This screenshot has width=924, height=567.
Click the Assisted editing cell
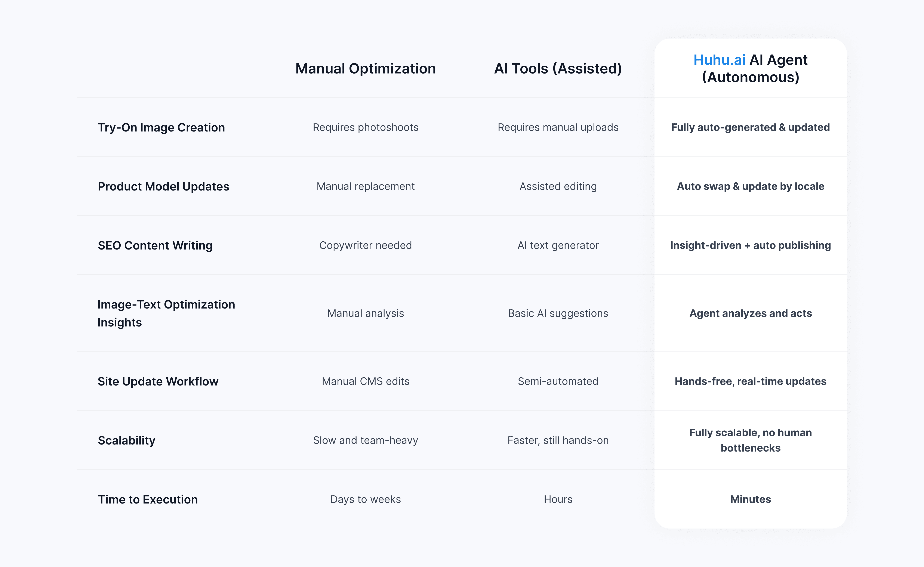558,186
